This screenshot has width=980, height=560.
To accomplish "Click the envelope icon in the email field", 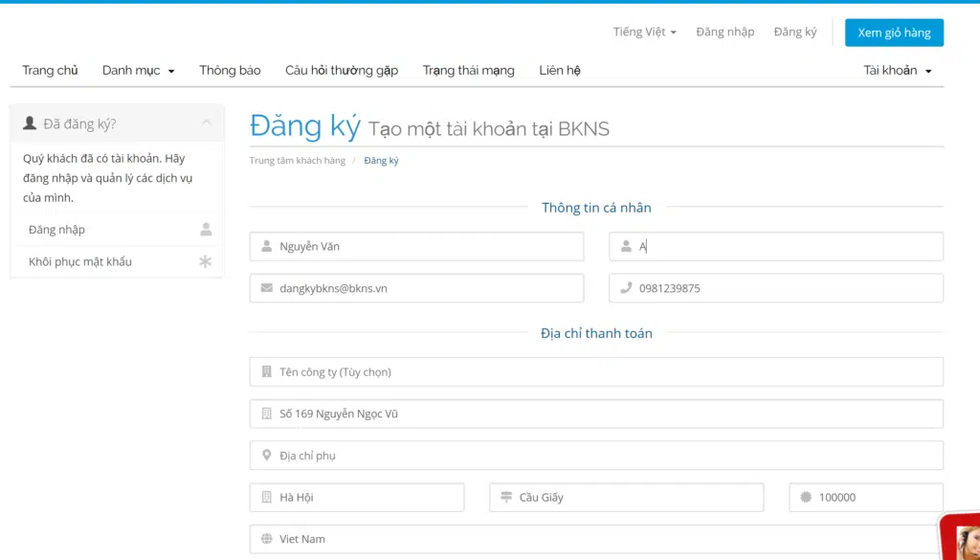I will (x=266, y=288).
